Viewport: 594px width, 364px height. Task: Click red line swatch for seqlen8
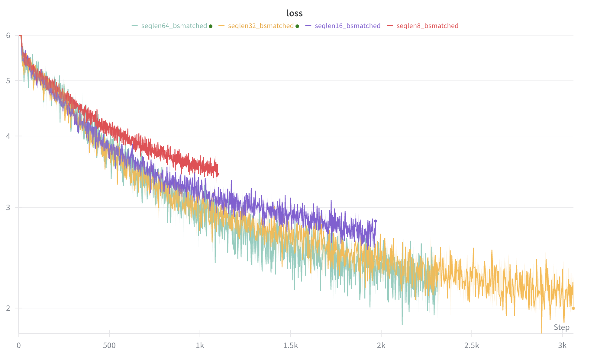[x=390, y=26]
